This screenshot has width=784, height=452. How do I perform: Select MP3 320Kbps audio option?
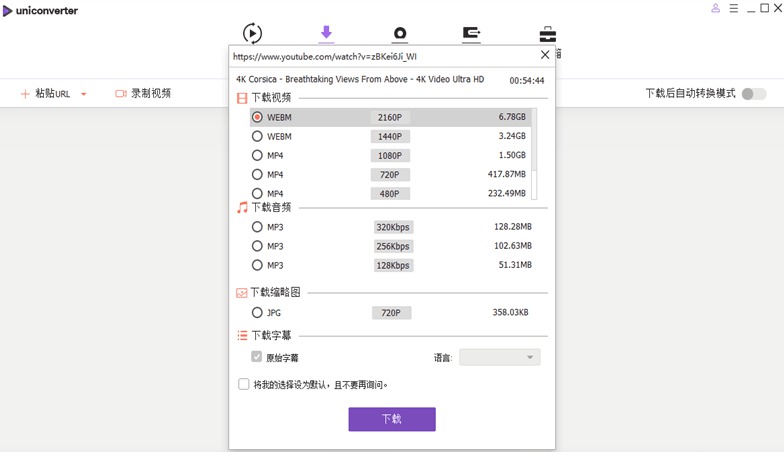(x=257, y=227)
